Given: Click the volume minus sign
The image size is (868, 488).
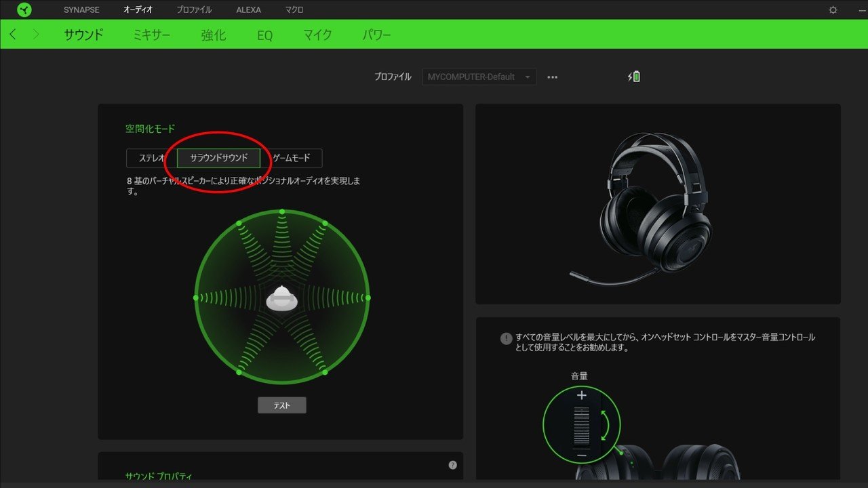Looking at the screenshot, I should pyautogui.click(x=581, y=455).
